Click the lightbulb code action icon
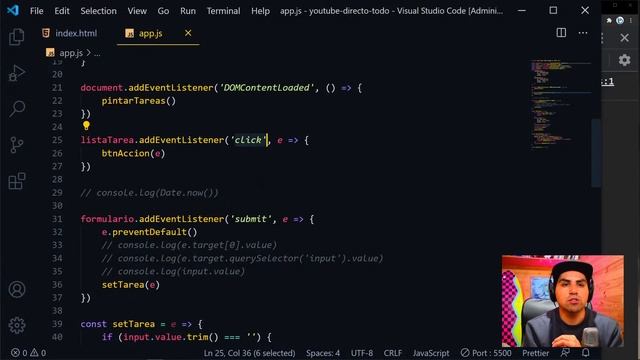 (x=86, y=126)
